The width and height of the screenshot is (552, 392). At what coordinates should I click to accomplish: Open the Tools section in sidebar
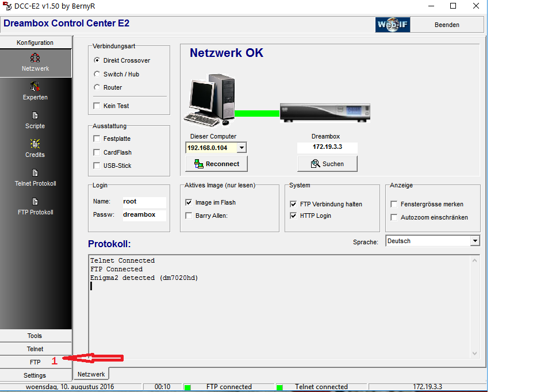click(x=35, y=336)
